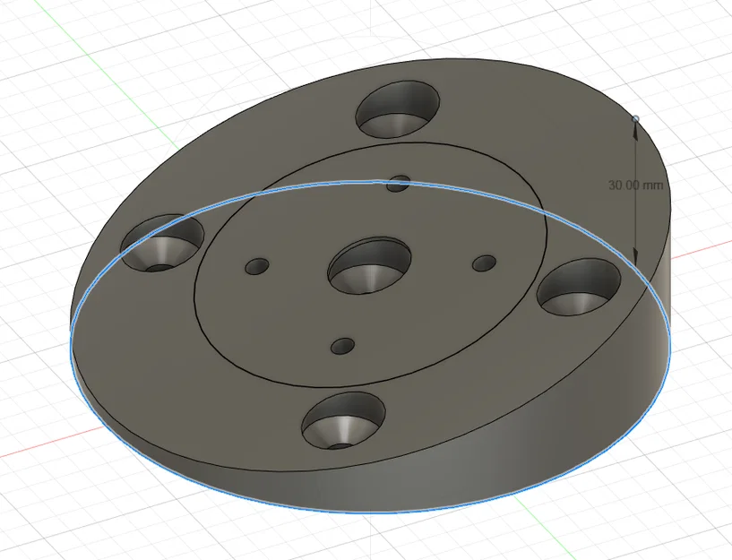Select the central countersunk hole

pyautogui.click(x=369, y=265)
